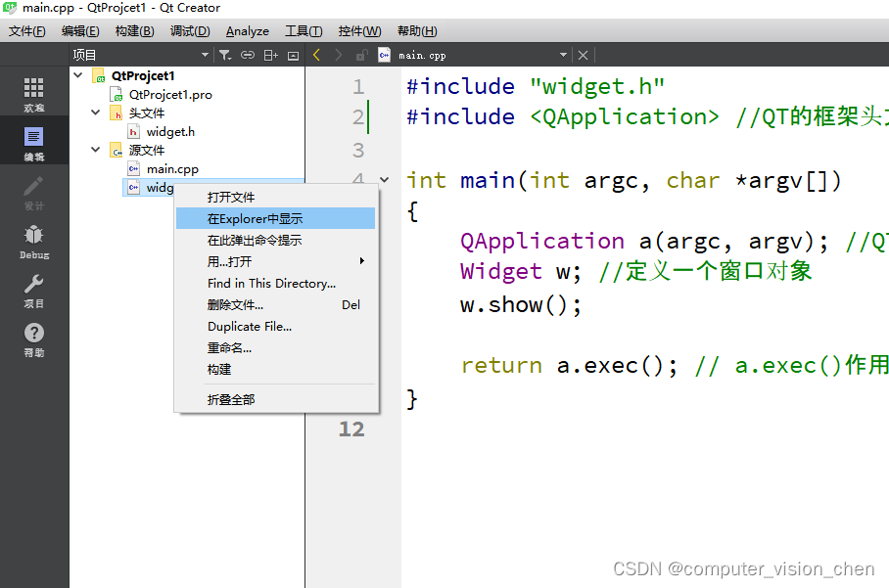The image size is (889, 588).
Task: Open the 工具(T) menu
Action: click(304, 31)
